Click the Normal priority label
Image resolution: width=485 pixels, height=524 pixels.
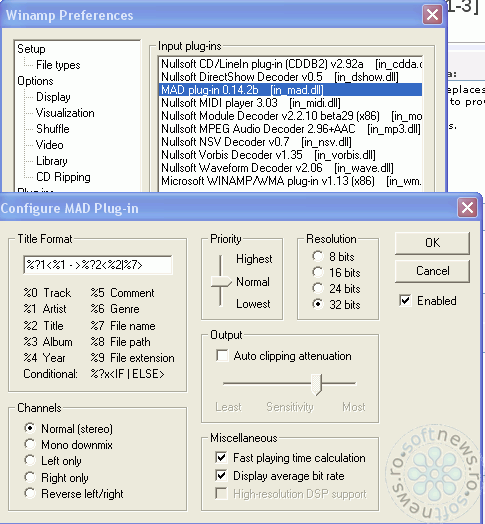point(253,282)
